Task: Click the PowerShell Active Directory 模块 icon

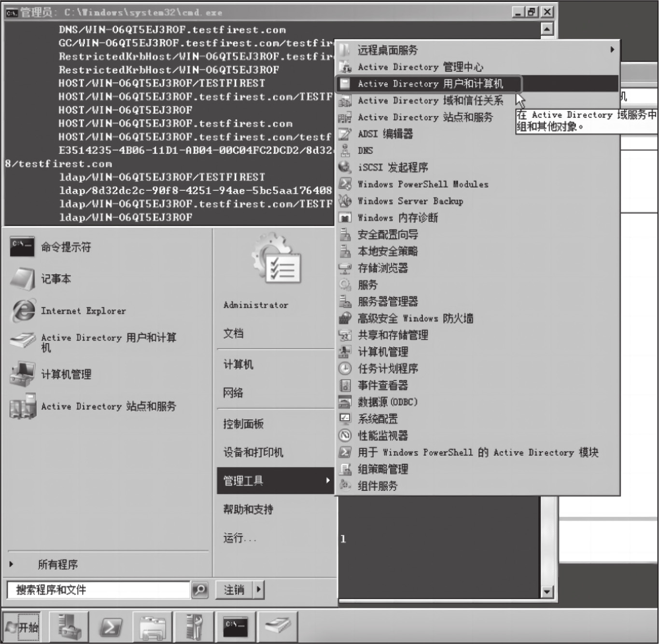Action: pyautogui.click(x=345, y=452)
